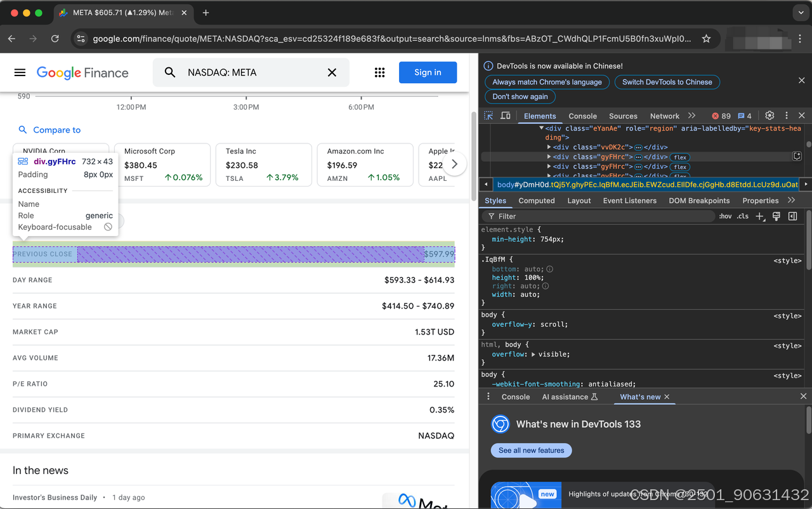
Task: Click the blue Sign in button
Action: click(428, 72)
